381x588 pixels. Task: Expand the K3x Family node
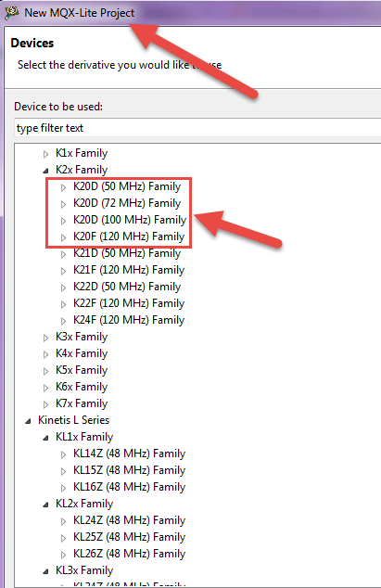(45, 338)
